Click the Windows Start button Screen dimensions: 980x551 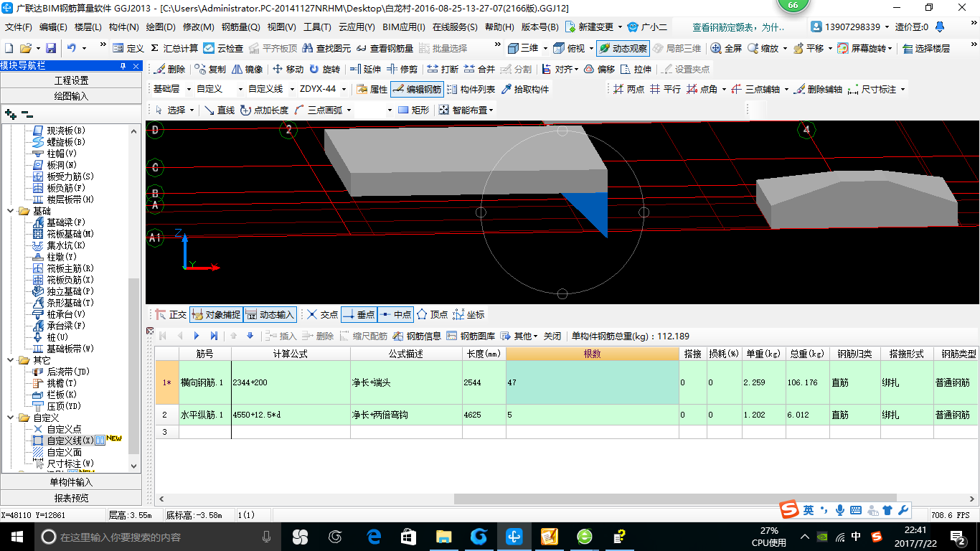coord(17,536)
